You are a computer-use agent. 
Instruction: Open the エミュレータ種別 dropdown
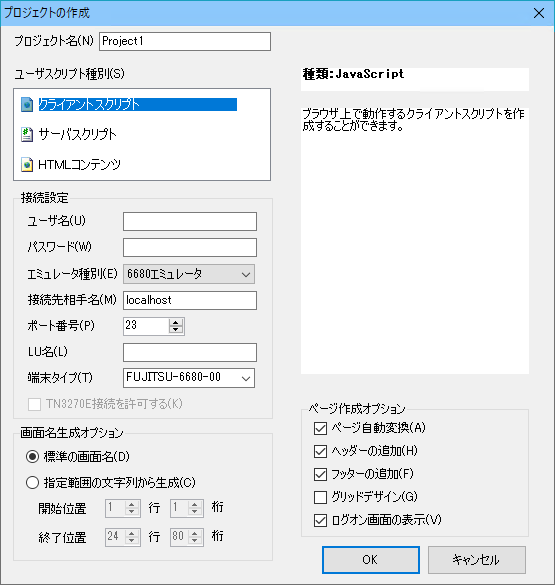(189, 274)
